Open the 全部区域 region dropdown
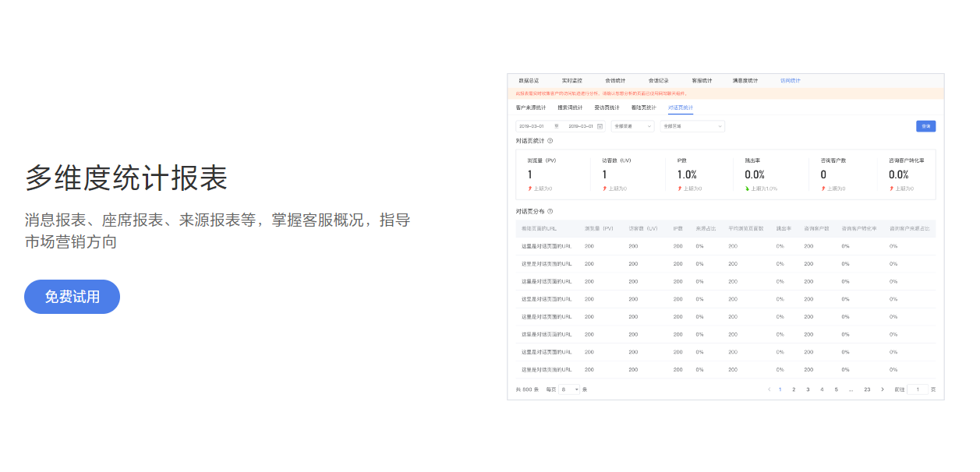 click(x=692, y=125)
